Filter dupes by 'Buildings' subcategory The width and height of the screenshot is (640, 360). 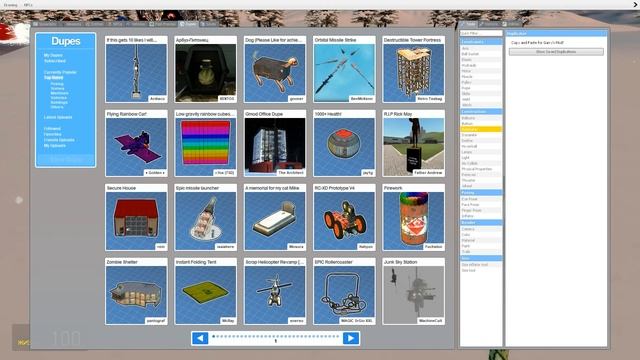pyautogui.click(x=59, y=102)
